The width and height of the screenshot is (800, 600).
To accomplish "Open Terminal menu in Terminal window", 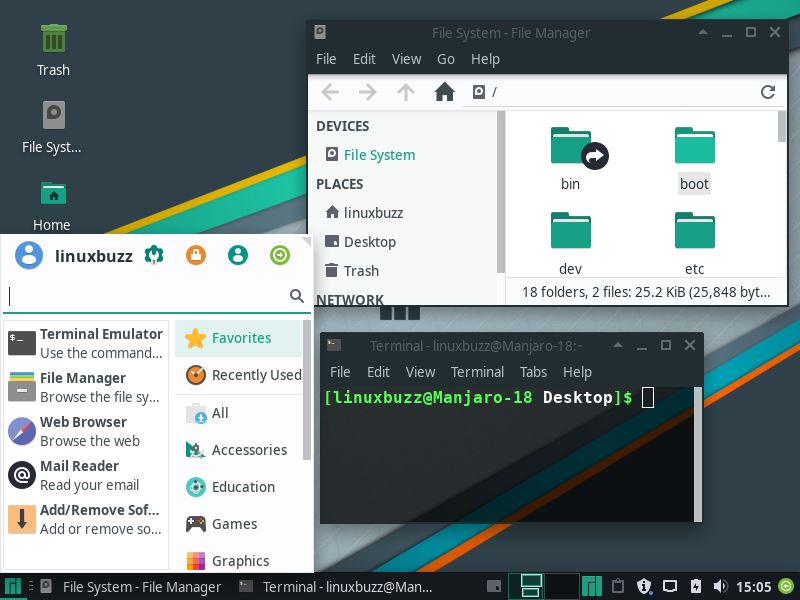I will [x=478, y=372].
